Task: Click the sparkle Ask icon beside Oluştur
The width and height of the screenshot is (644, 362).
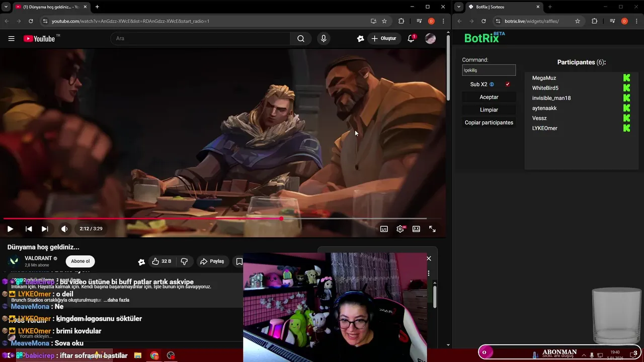Action: tap(360, 39)
